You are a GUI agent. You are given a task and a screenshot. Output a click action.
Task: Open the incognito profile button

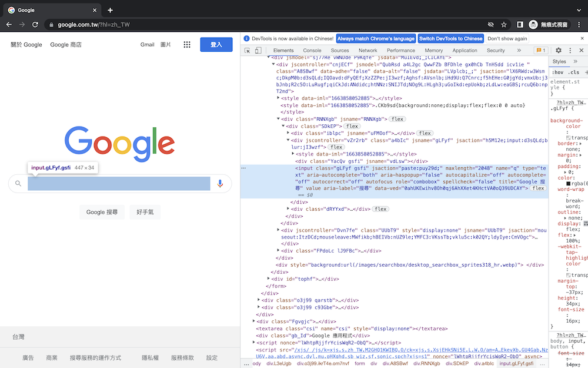pos(549,24)
